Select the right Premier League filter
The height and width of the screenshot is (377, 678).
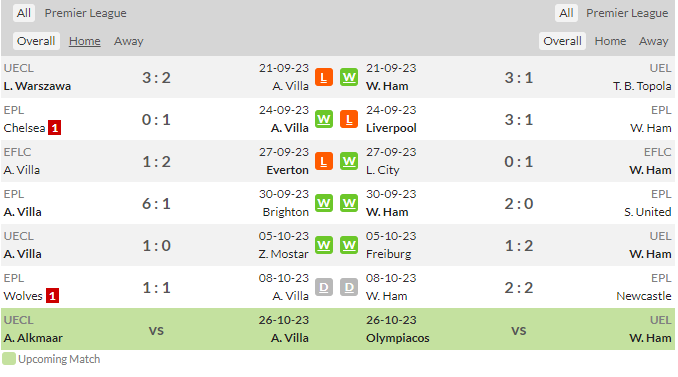pos(627,13)
